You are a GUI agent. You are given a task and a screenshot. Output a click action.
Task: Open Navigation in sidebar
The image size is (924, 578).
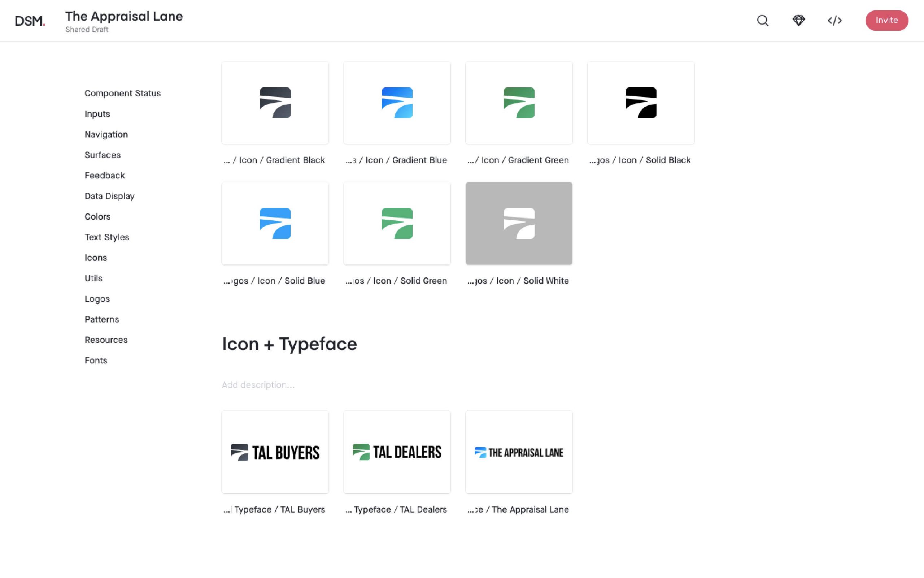pos(106,134)
